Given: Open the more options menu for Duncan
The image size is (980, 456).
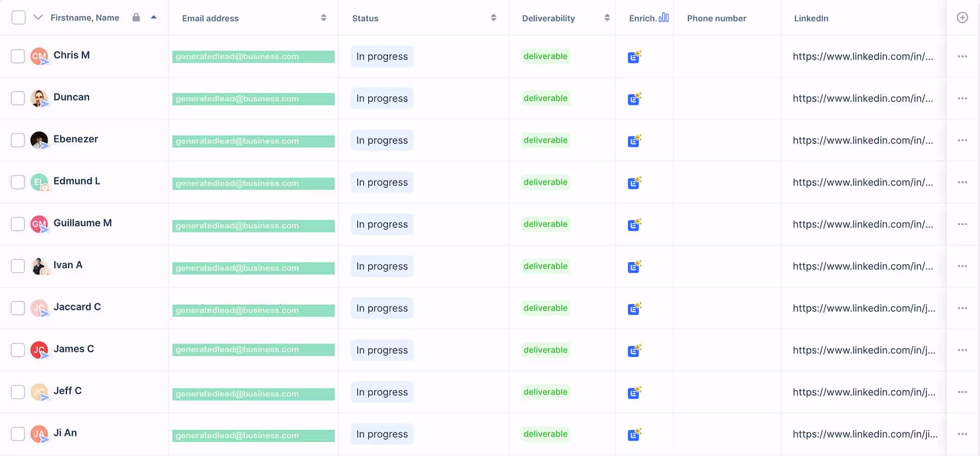Looking at the screenshot, I should 962,98.
